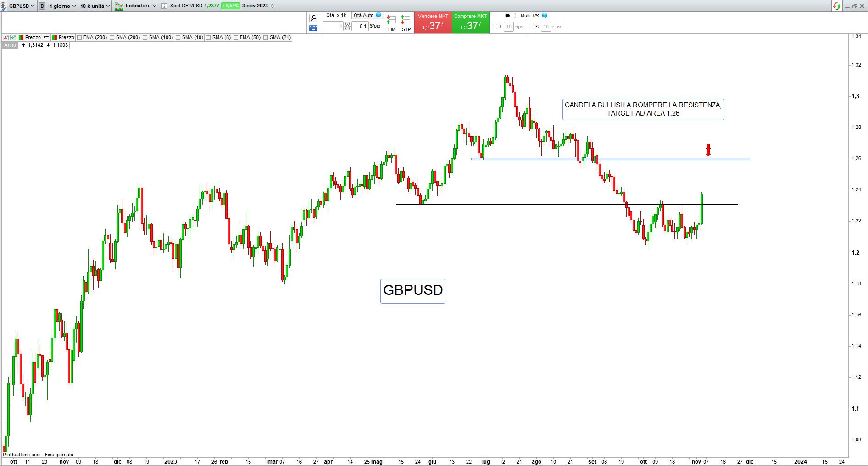Image resolution: width=868 pixels, height=466 pixels.
Task: Click the red down-arrow icon in the indicator bar
Action: click(6, 38)
